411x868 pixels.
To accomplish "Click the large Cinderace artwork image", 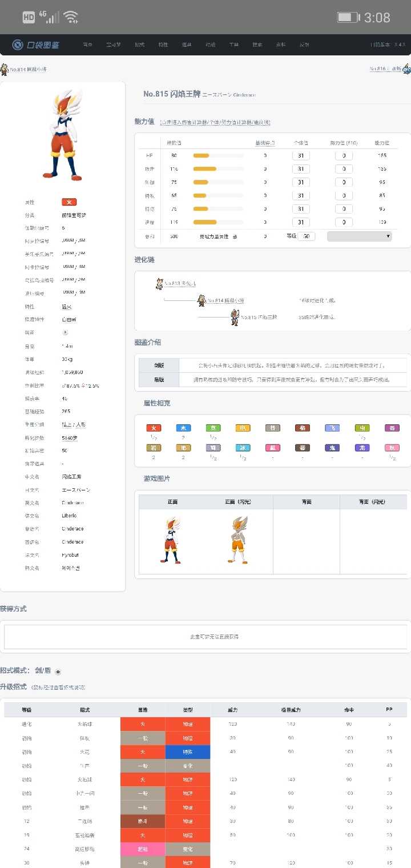I will pyautogui.click(x=63, y=136).
